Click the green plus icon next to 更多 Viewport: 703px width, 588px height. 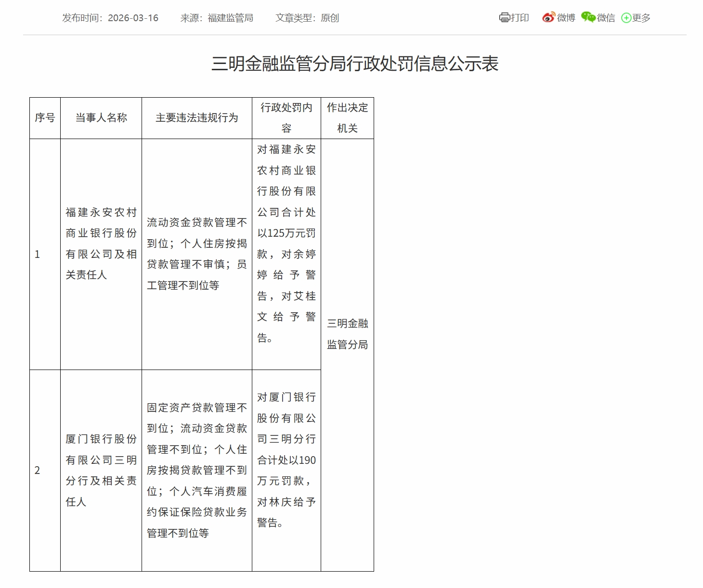pos(625,17)
